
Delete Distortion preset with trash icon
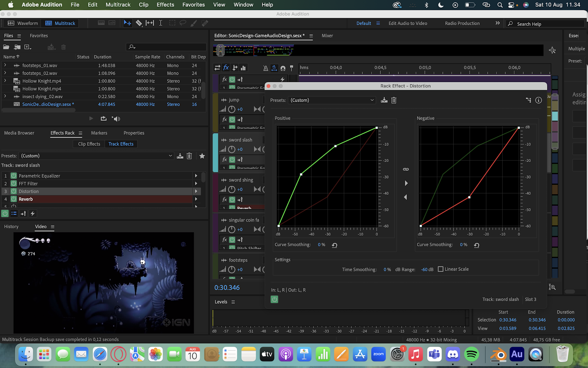(x=394, y=100)
